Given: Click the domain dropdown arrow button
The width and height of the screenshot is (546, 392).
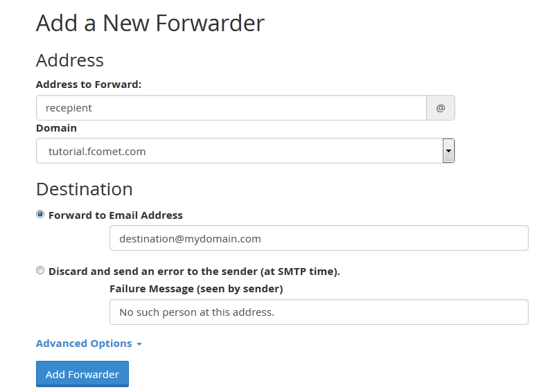Looking at the screenshot, I should click(448, 150).
